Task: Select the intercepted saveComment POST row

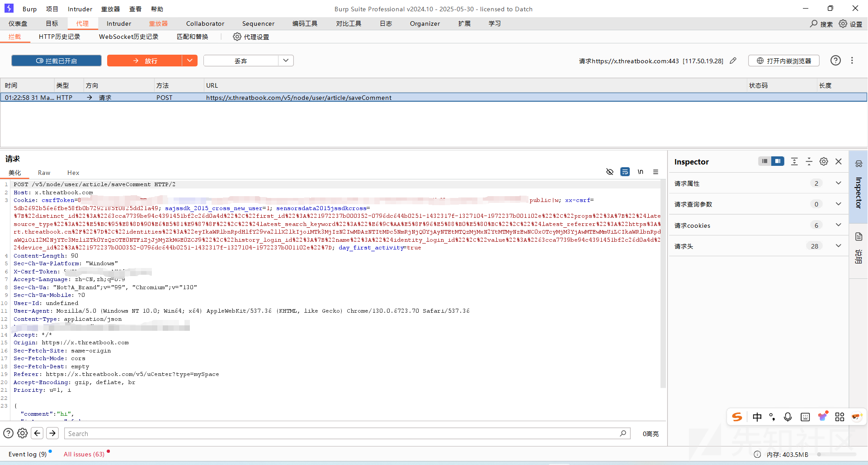Action: (434, 97)
